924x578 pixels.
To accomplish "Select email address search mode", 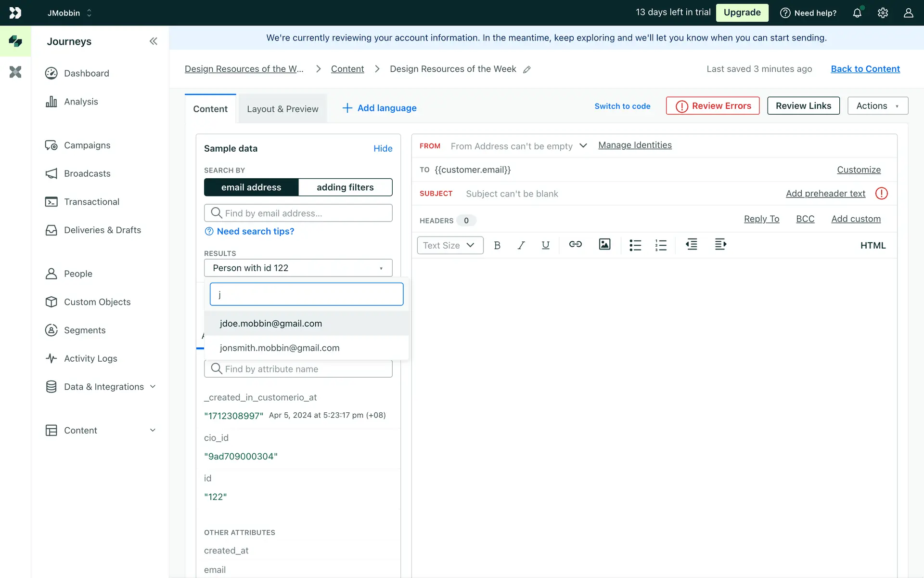I will (x=251, y=187).
